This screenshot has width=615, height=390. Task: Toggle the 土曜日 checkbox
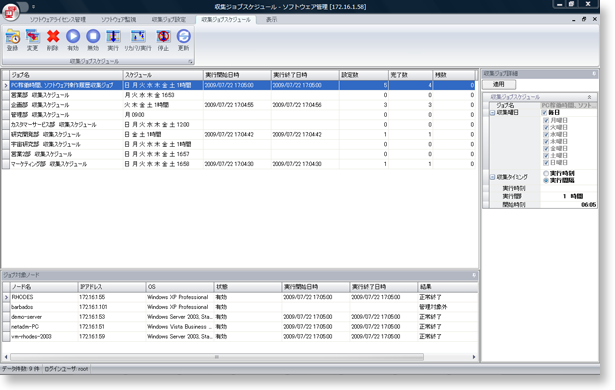click(x=546, y=156)
